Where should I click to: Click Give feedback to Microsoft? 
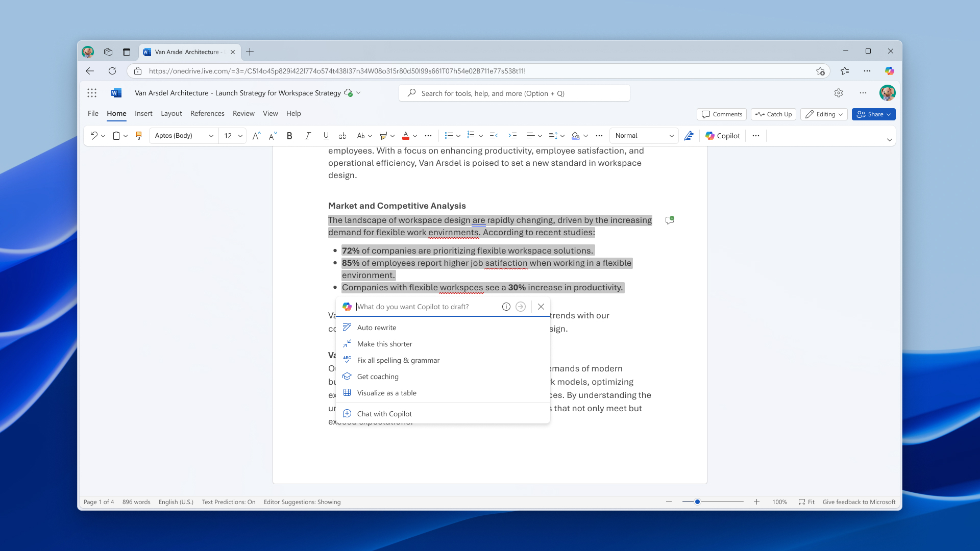click(x=859, y=502)
